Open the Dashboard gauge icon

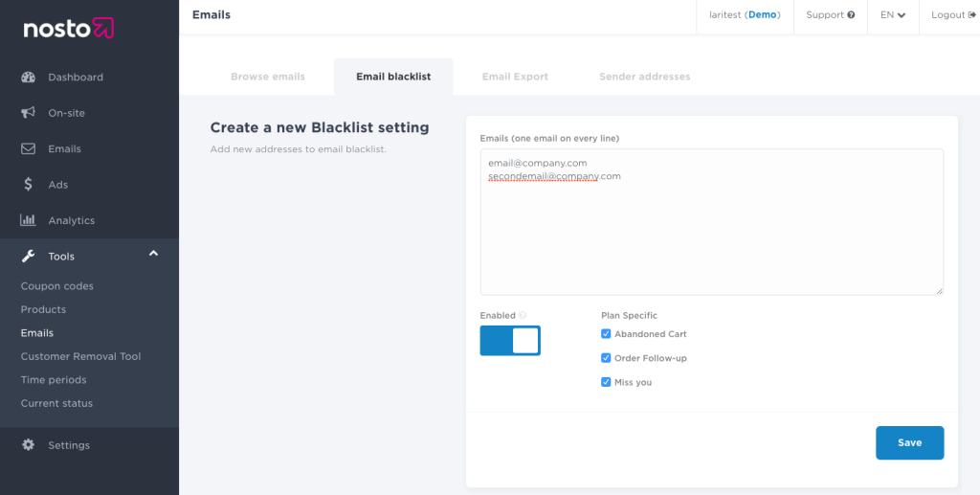pyautogui.click(x=28, y=78)
